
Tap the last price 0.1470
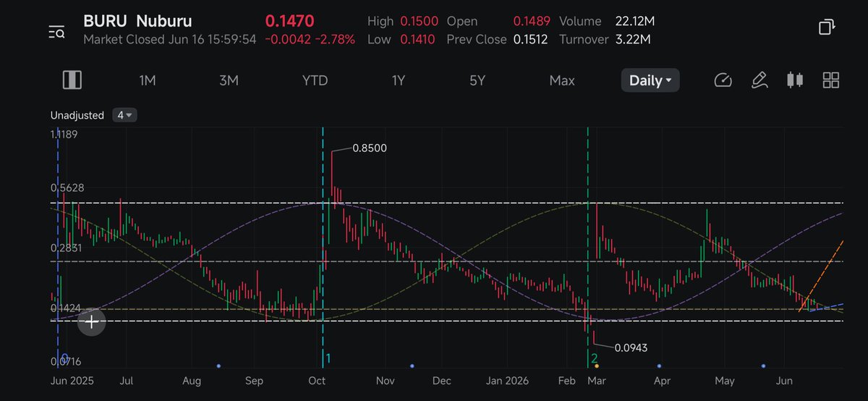(x=289, y=21)
